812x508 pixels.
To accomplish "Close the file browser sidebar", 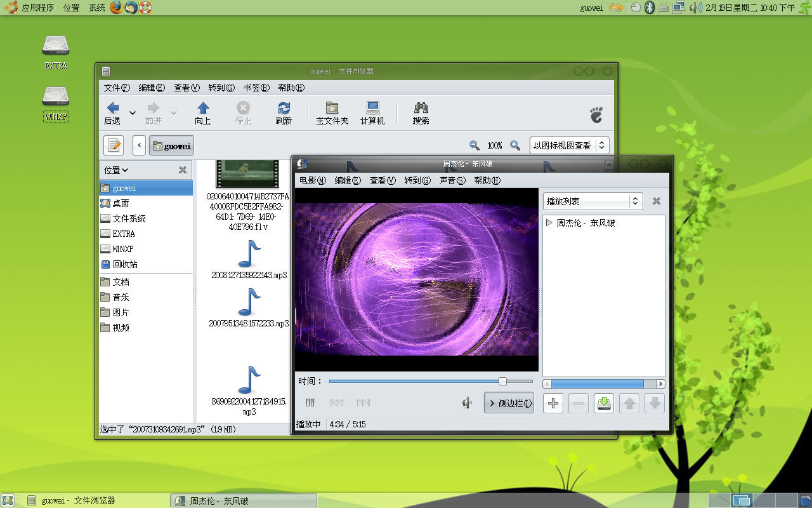I will (x=183, y=170).
